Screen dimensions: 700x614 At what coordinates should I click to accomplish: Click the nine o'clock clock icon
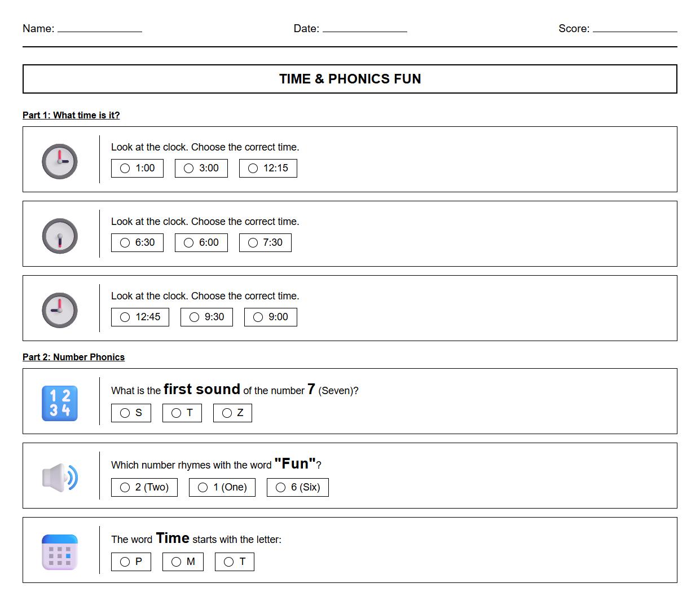point(60,311)
